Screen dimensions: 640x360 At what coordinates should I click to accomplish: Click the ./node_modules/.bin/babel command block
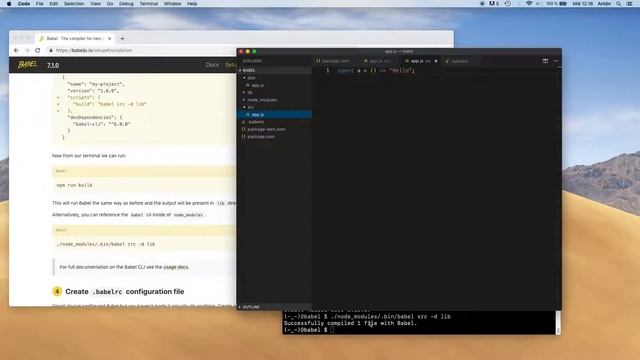144,244
